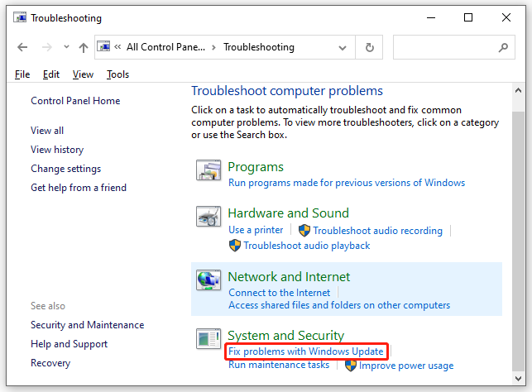The image size is (532, 392).
Task: Refresh the Troubleshooting page
Action: coord(370,47)
